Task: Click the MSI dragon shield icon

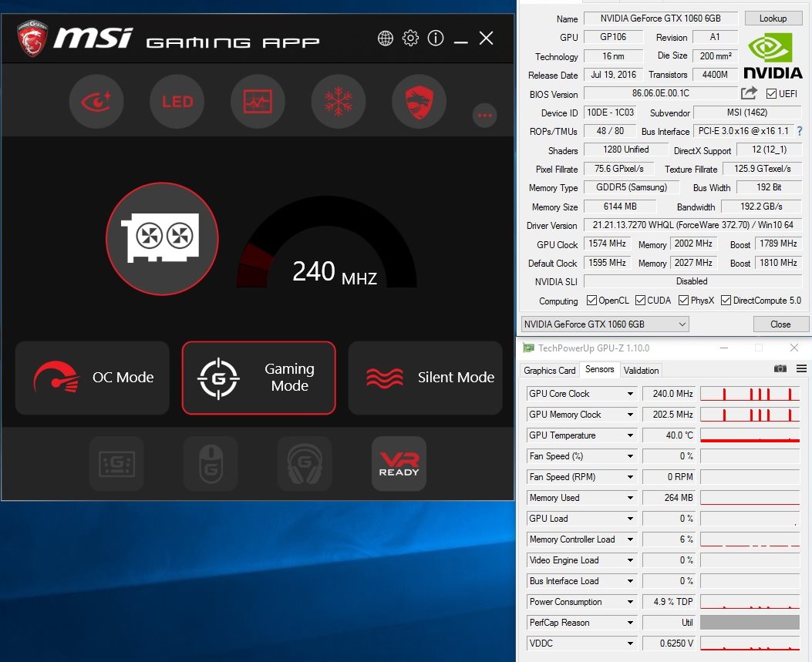Action: coord(419,102)
